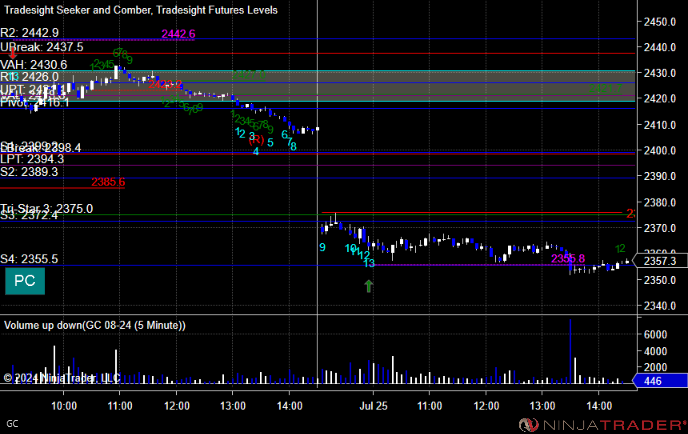Click the green 2421.7 price tag
Image resolution: width=688 pixels, height=434 pixels.
tap(605, 89)
